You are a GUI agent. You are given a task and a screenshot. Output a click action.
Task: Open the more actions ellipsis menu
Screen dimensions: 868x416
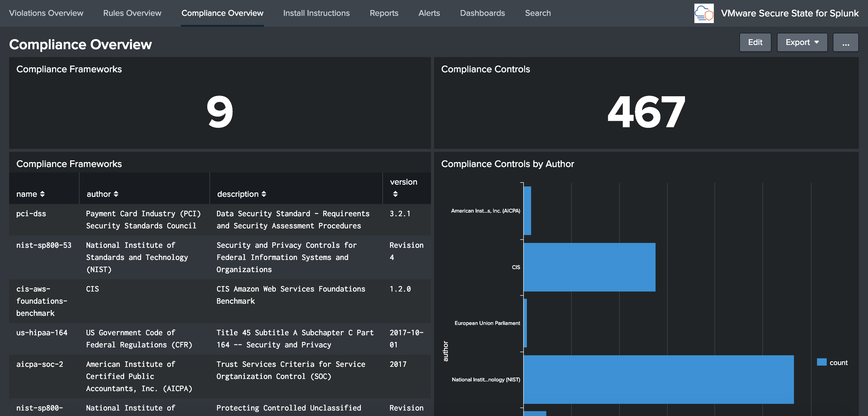coord(846,43)
